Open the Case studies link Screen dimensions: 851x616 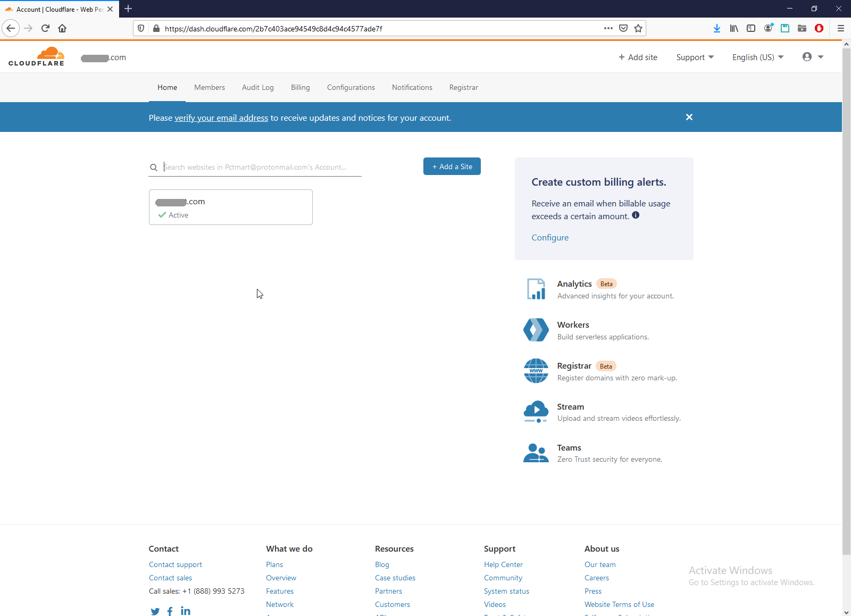point(395,578)
